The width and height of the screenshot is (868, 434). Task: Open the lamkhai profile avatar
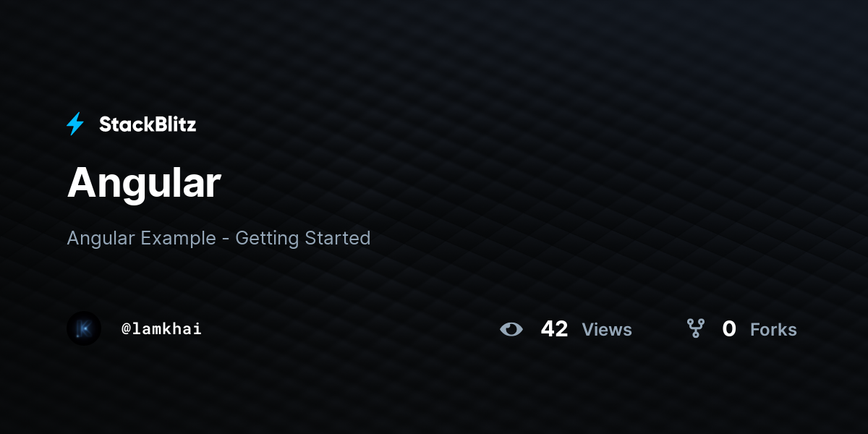[84, 328]
